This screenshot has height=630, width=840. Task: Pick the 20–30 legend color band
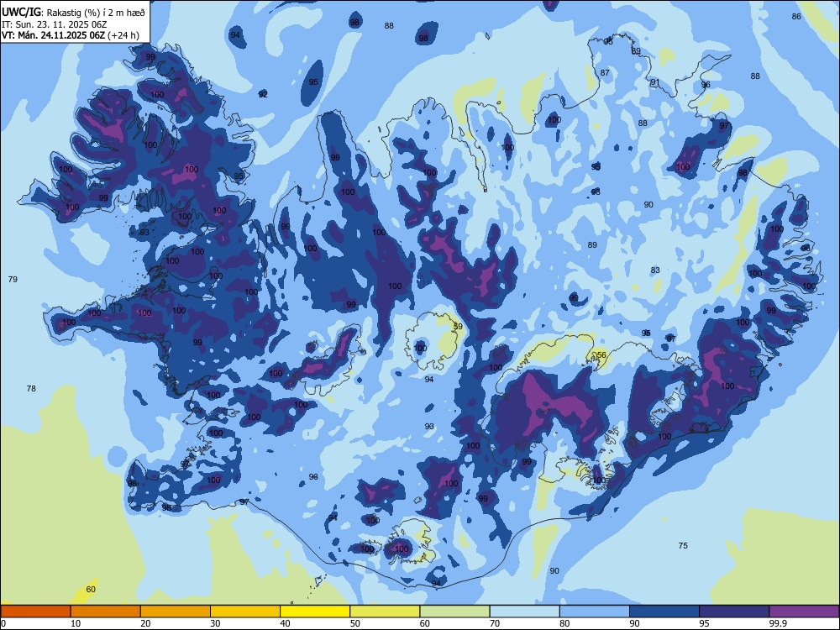tap(176, 612)
